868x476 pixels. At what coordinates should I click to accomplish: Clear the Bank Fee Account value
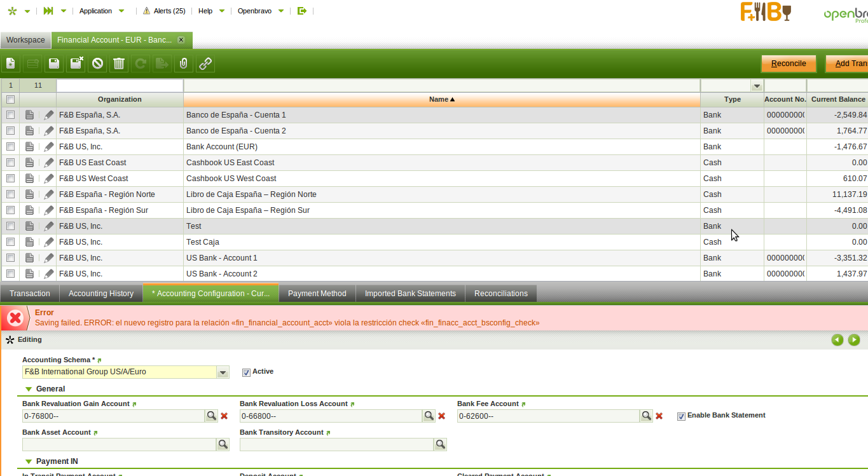tap(659, 416)
